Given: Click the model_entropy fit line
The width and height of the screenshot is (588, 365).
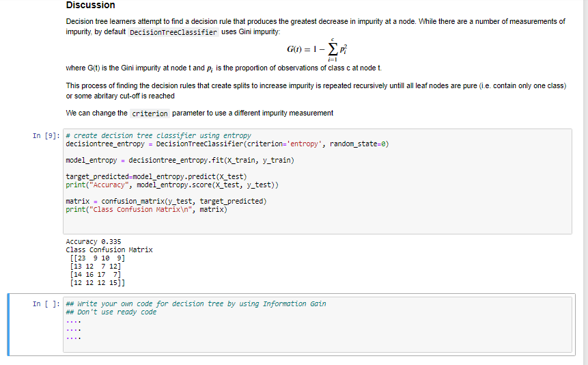Looking at the screenshot, I should pyautogui.click(x=180, y=161).
